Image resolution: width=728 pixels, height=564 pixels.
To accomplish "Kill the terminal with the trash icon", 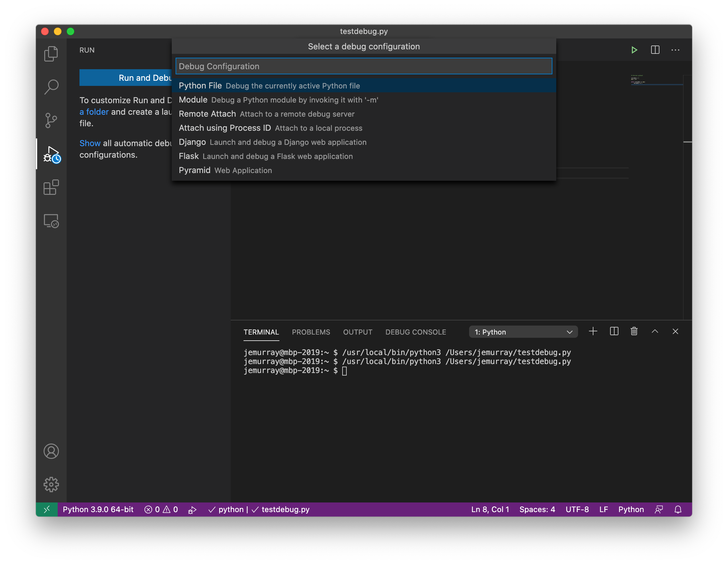I will click(x=634, y=331).
